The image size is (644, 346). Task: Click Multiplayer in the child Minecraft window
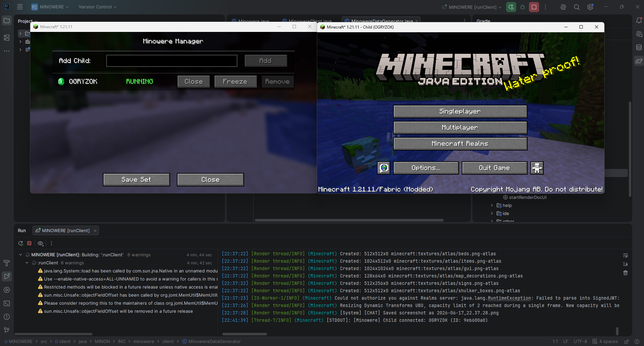(460, 128)
